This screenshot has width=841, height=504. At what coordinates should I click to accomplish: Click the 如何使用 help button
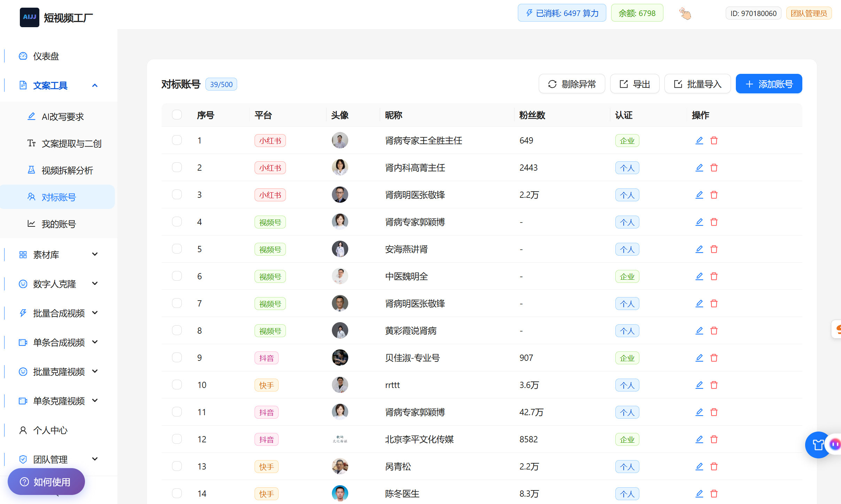coord(46,482)
